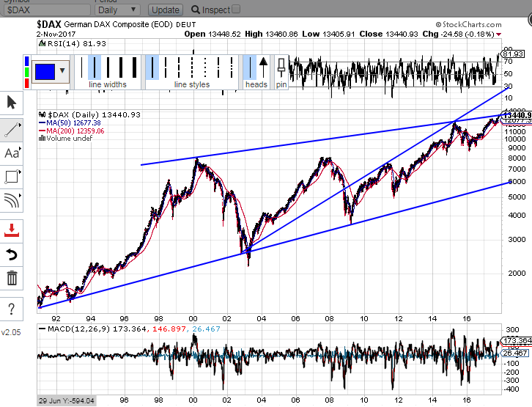
Task: Click the red save/download annotations icon
Action: pyautogui.click(x=11, y=231)
